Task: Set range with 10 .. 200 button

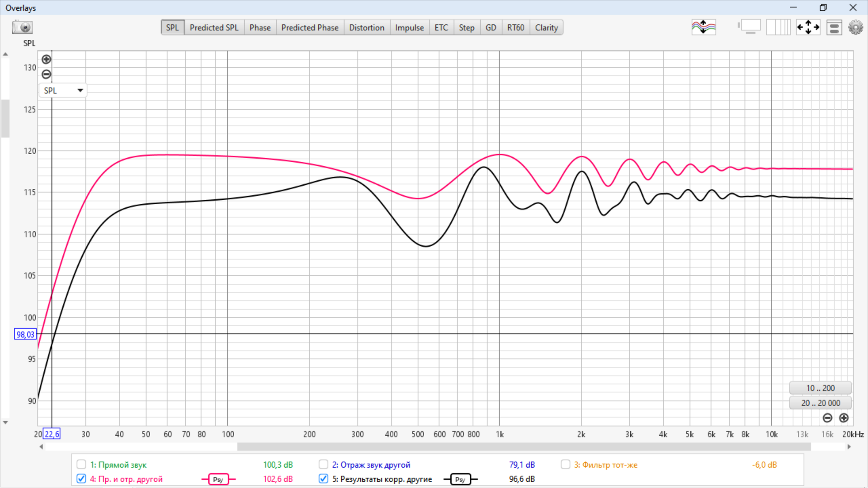Action: click(820, 388)
